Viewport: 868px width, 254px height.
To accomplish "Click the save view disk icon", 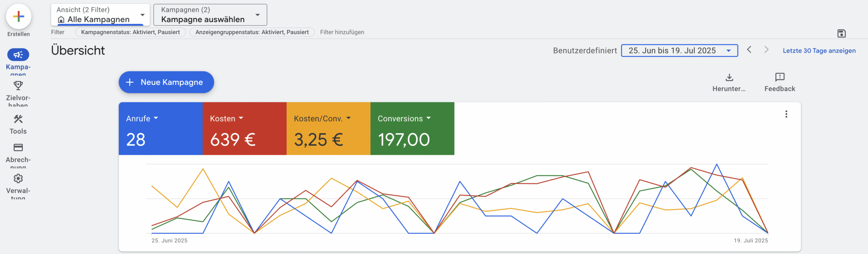I will [841, 34].
